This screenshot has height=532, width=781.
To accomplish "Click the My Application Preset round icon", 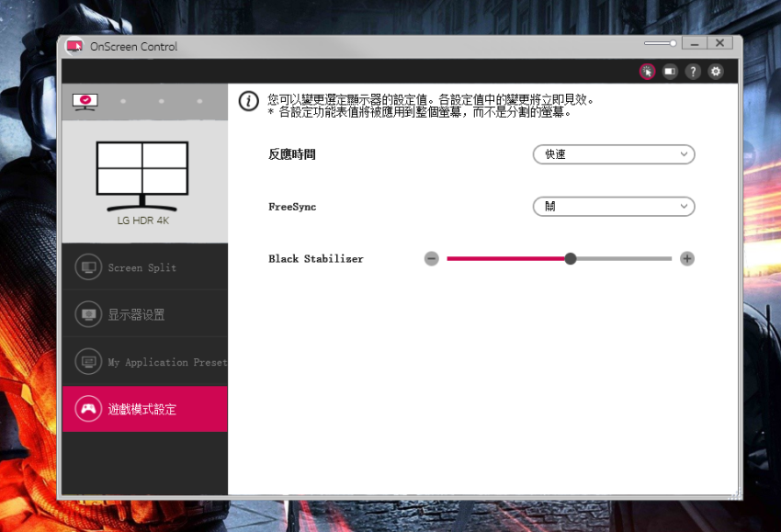I will click(88, 362).
